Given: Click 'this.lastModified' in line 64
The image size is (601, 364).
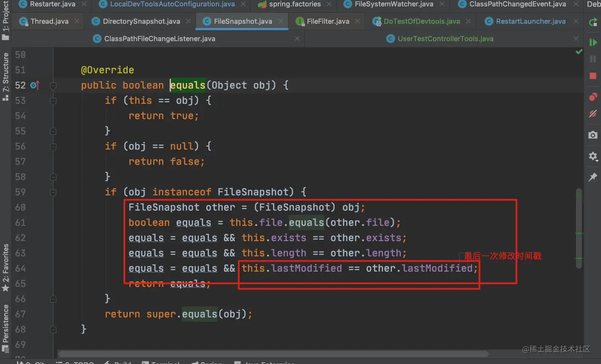Looking at the screenshot, I should coord(292,268).
